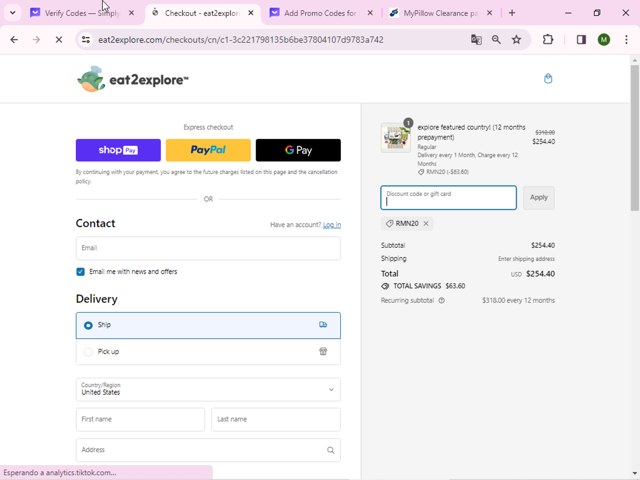Viewport: 640px width, 480px height.
Task: Remove the RMN20 discount code
Action: tap(426, 224)
